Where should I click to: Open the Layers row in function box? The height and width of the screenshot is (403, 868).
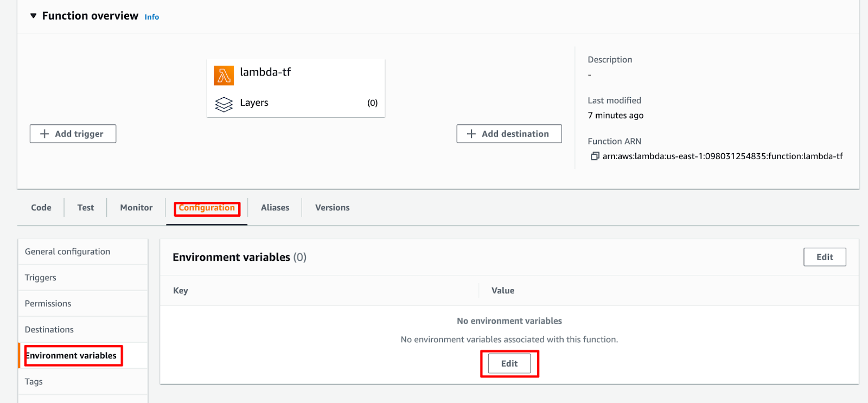tap(296, 103)
